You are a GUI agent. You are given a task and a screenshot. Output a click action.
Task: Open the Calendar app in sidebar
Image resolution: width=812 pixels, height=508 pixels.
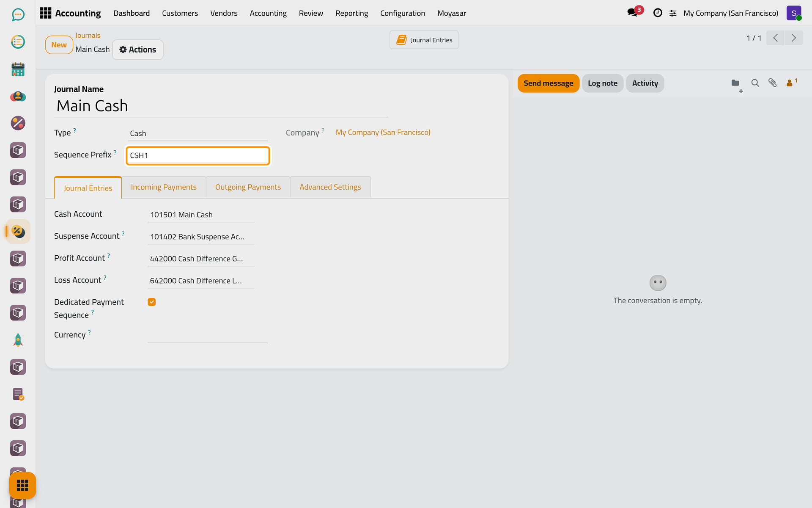tap(18, 69)
